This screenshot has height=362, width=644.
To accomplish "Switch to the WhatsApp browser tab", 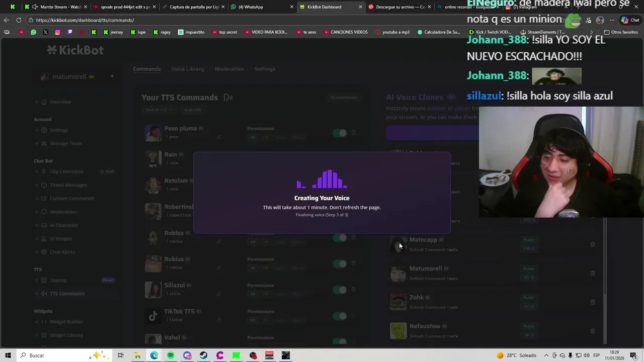I will pyautogui.click(x=258, y=7).
